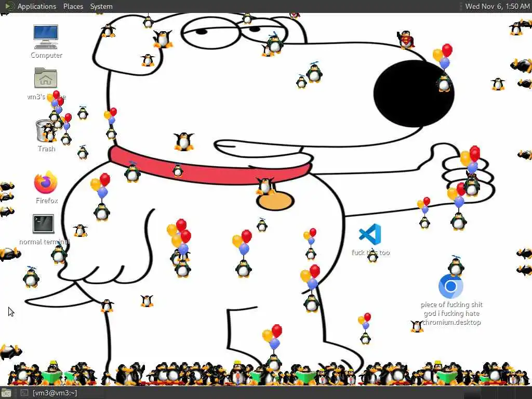Open vm3's Home folder icon
Screen dimensions: 532x399
[x=46, y=78]
